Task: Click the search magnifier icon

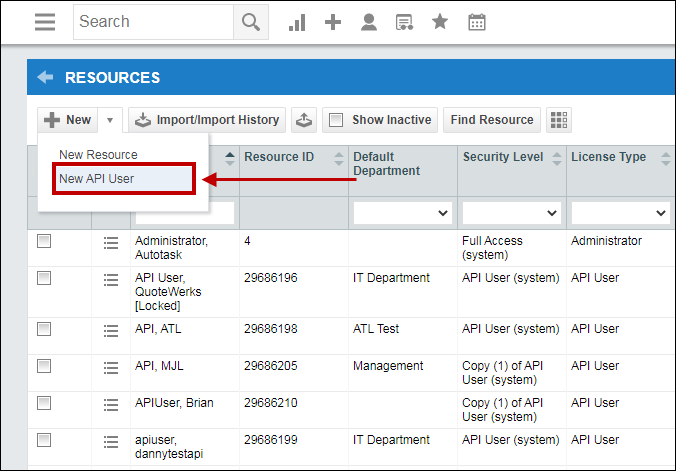Action: [x=250, y=22]
